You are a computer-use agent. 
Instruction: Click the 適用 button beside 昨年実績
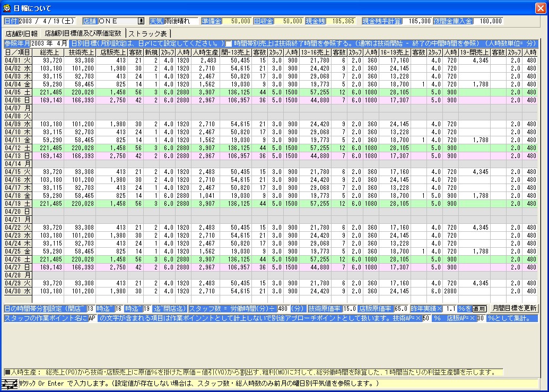click(480, 309)
